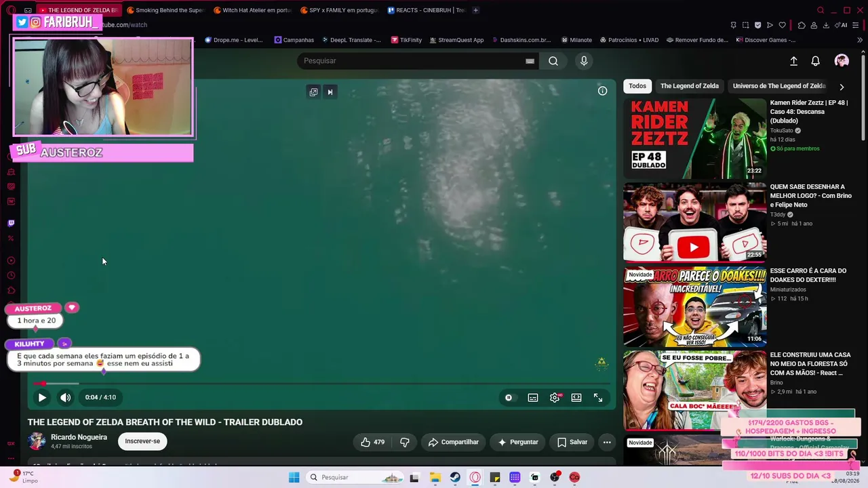Image resolution: width=868 pixels, height=488 pixels.
Task: Click Ricardo Nogueira channel avatar
Action: [37, 441]
